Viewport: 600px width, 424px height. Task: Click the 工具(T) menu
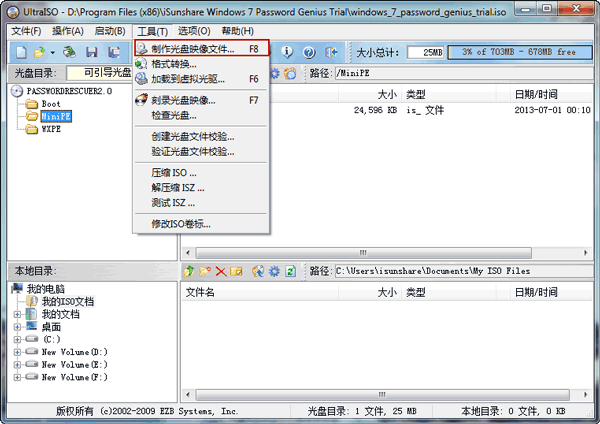pos(152,31)
